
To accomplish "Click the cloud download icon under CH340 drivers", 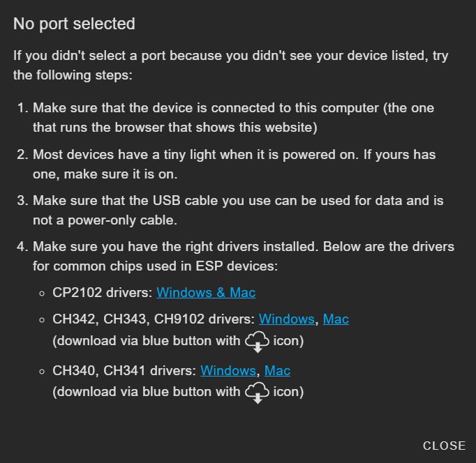I will 257,393.
